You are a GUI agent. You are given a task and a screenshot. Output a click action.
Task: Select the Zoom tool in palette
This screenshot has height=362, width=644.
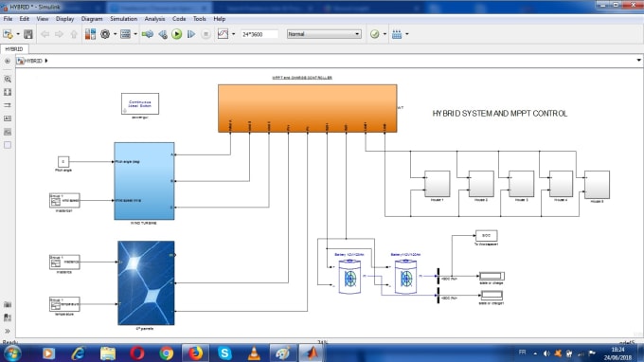click(x=8, y=79)
